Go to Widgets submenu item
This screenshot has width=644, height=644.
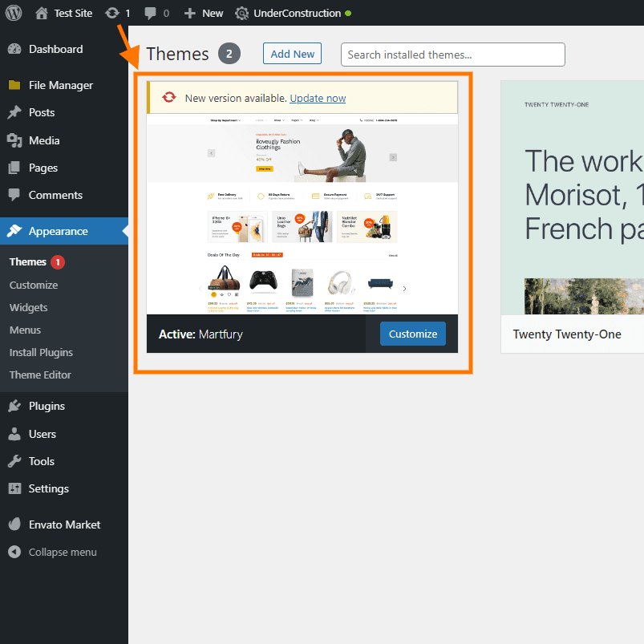pos(28,308)
